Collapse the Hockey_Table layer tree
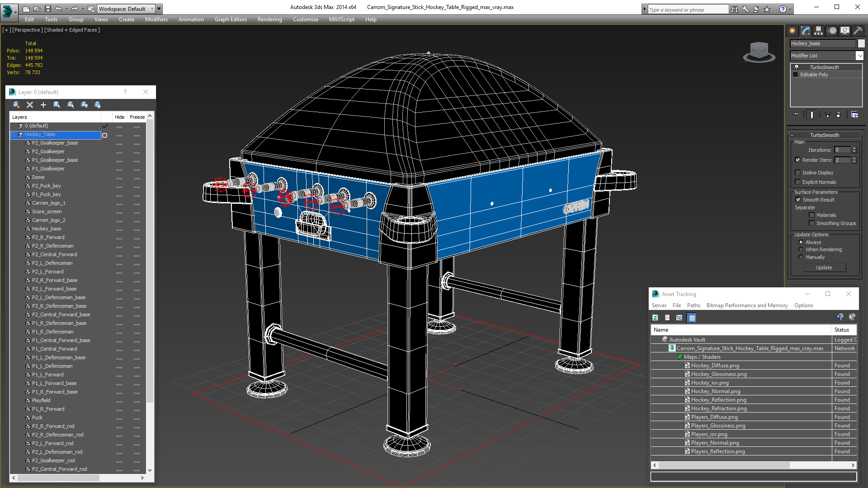 14,134
